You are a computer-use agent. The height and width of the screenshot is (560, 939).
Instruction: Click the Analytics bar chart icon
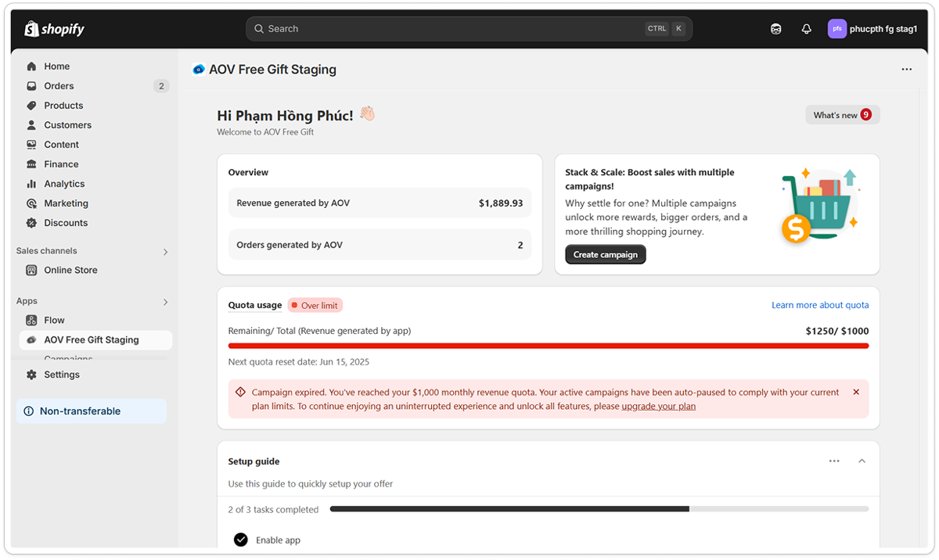coord(31,184)
